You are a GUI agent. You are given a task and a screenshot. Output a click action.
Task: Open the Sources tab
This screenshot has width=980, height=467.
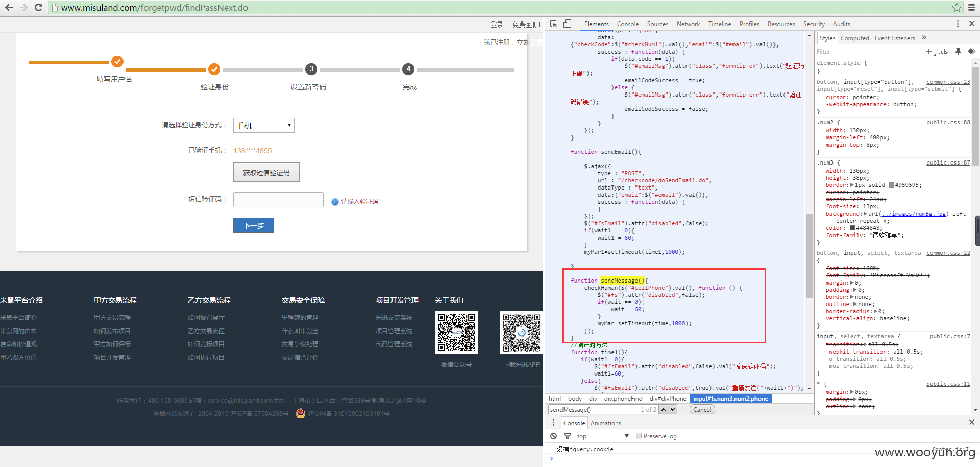(657, 24)
